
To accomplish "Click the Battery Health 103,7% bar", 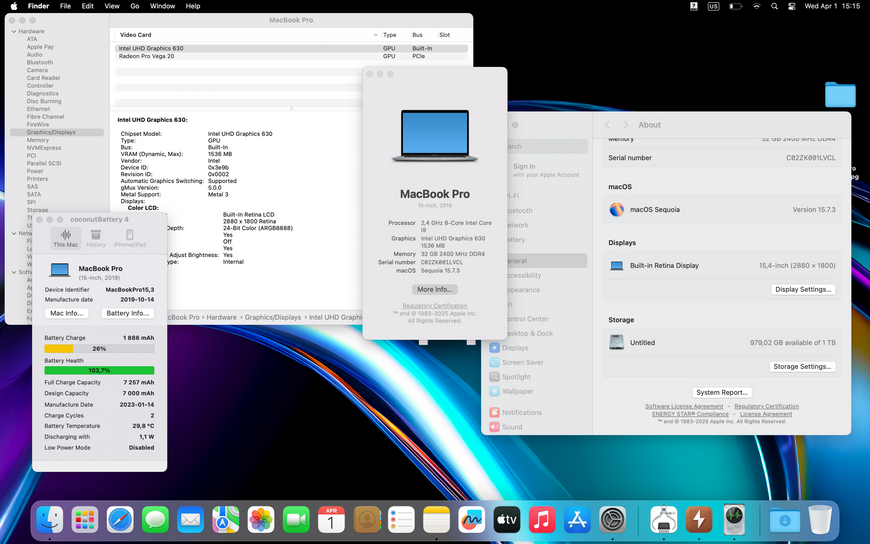I will click(99, 370).
